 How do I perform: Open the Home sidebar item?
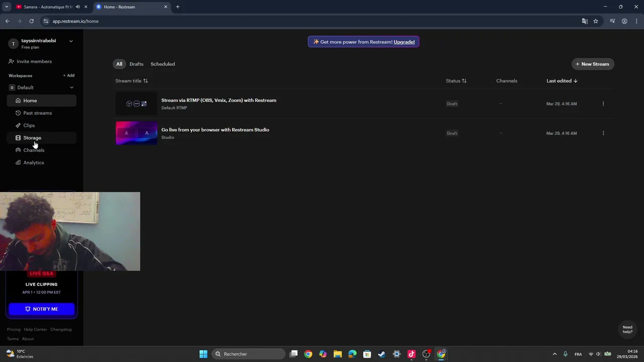[x=42, y=101]
